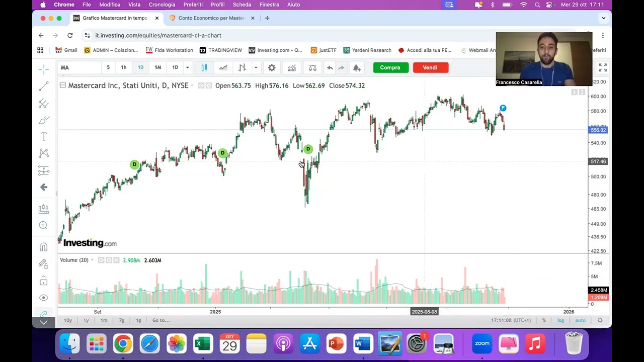
Task: Select the brush drawing tool
Action: 44,120
